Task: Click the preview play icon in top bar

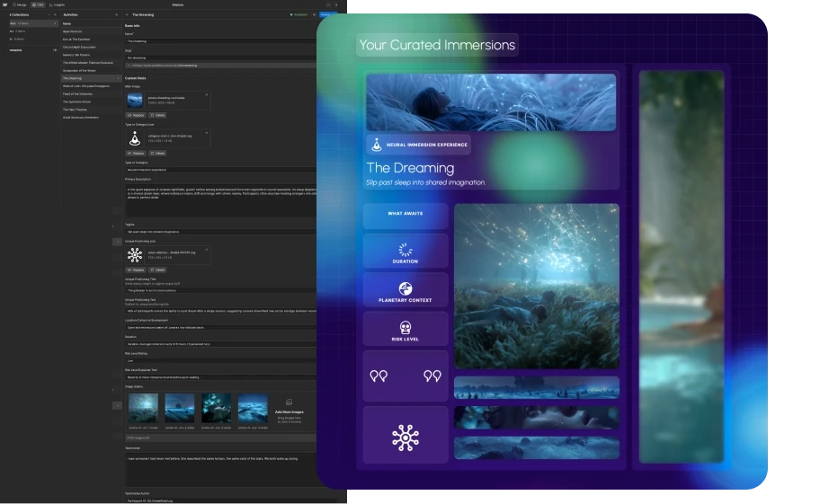Action: pos(328,4)
